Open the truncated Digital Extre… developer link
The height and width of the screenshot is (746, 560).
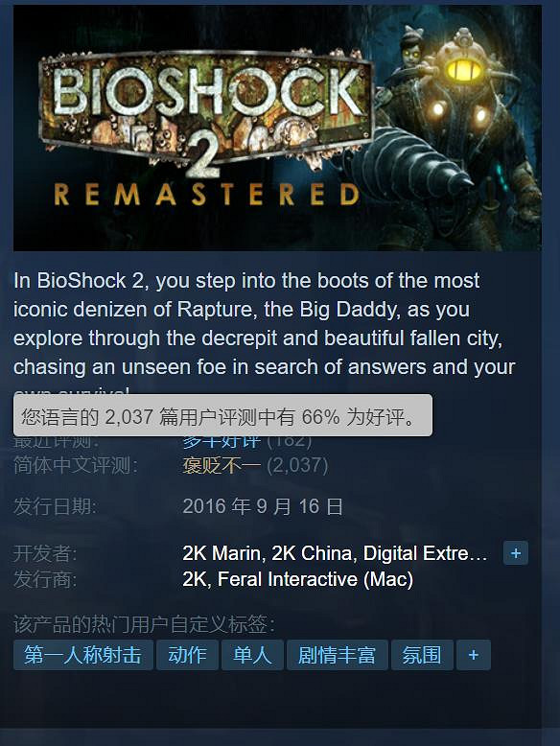pyautogui.click(x=426, y=553)
